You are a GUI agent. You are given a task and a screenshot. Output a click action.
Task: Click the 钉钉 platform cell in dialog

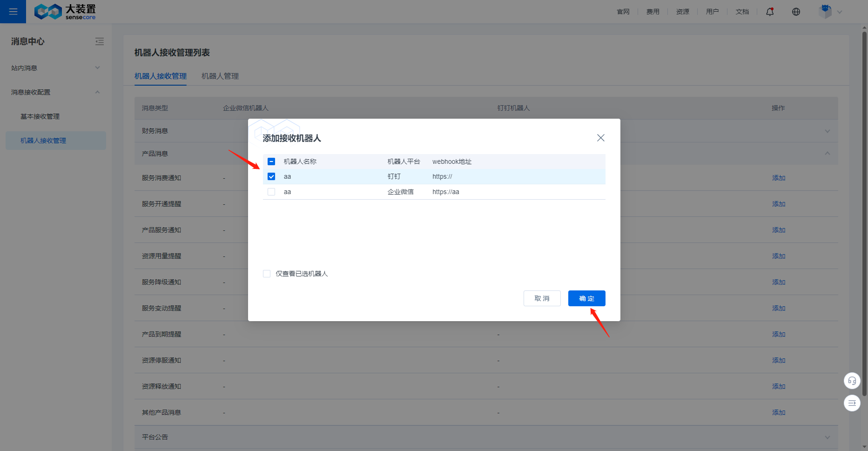pyautogui.click(x=394, y=176)
